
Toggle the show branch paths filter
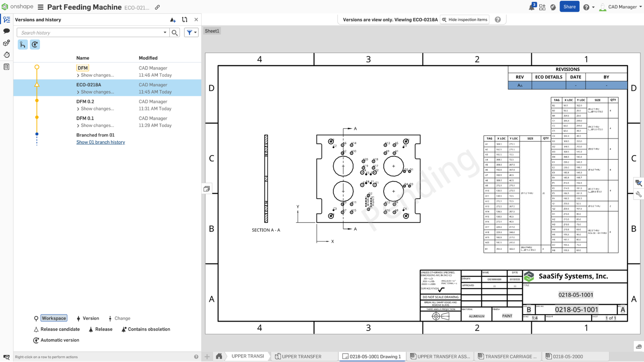[23, 44]
